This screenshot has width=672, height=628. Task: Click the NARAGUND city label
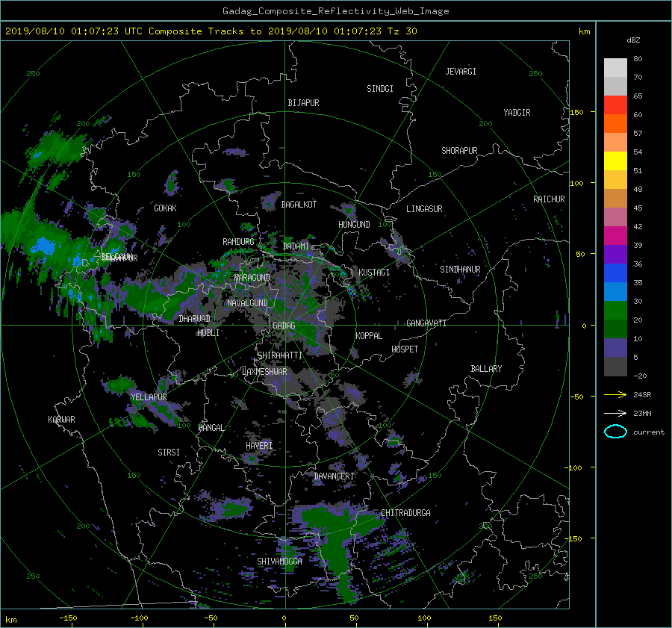pos(252,278)
